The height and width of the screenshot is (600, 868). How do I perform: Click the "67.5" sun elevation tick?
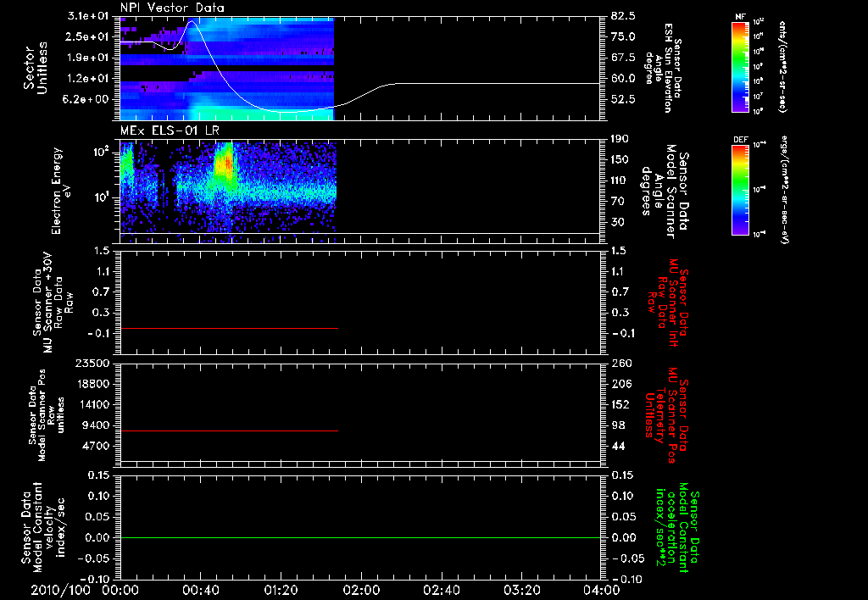pos(623,58)
